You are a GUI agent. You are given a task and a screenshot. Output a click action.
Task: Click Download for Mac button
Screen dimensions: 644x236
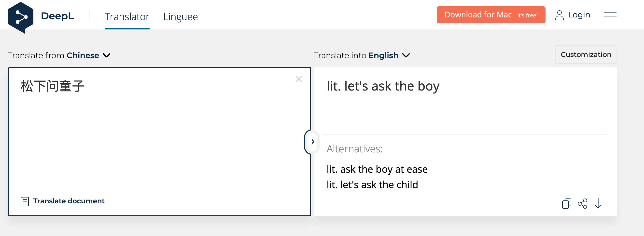pos(490,15)
